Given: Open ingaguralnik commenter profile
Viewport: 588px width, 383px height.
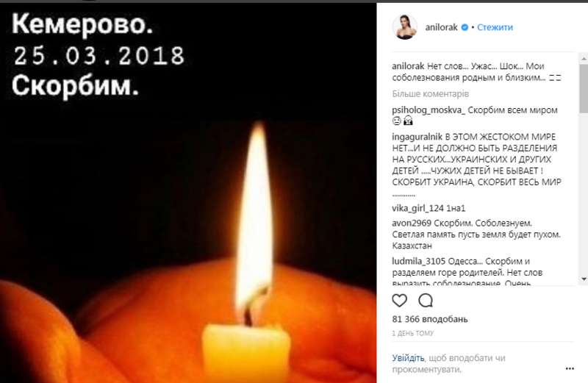Looking at the screenshot, I should click(417, 137).
